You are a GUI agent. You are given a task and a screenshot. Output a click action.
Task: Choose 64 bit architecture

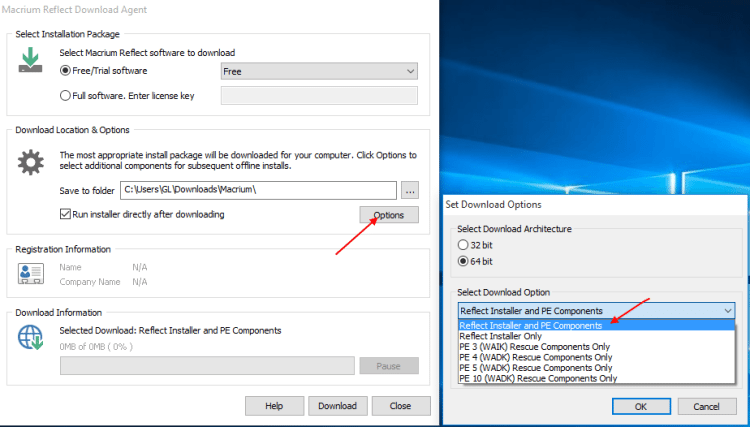tap(475, 261)
